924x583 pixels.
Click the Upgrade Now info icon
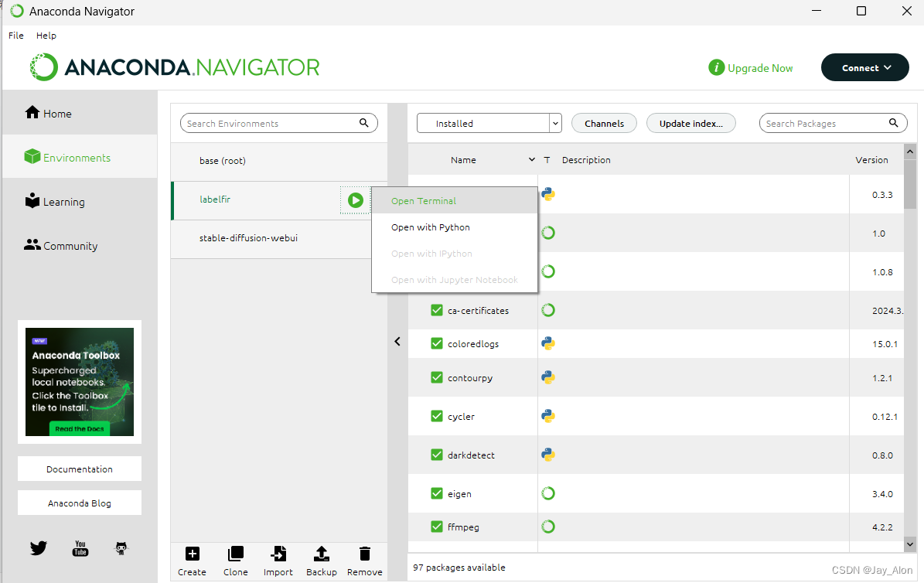click(x=716, y=68)
